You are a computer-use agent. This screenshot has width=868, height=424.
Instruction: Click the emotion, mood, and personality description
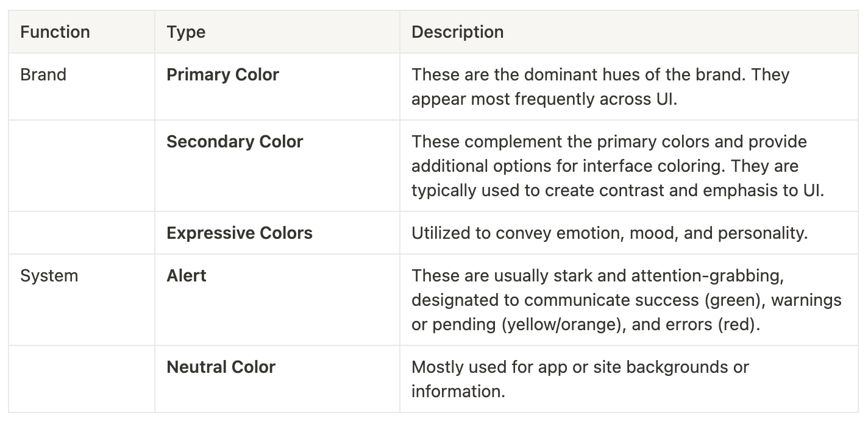(x=610, y=233)
